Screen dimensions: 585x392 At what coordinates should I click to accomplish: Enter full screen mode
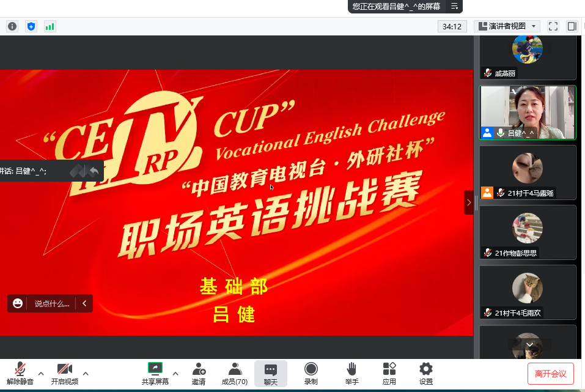pos(553,26)
